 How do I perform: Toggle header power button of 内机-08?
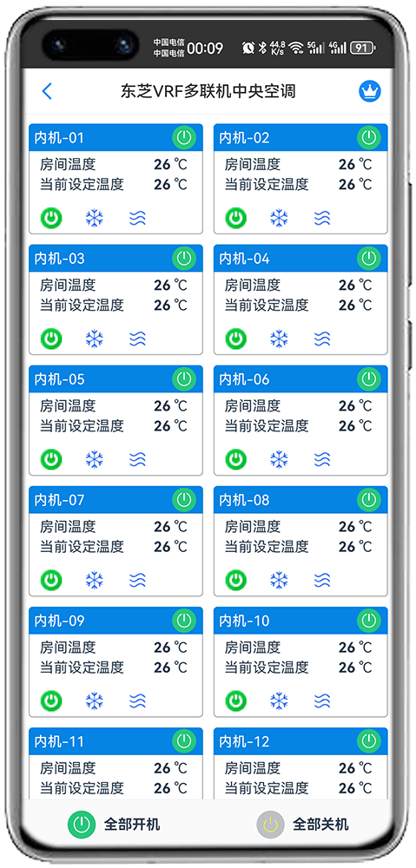(368, 499)
